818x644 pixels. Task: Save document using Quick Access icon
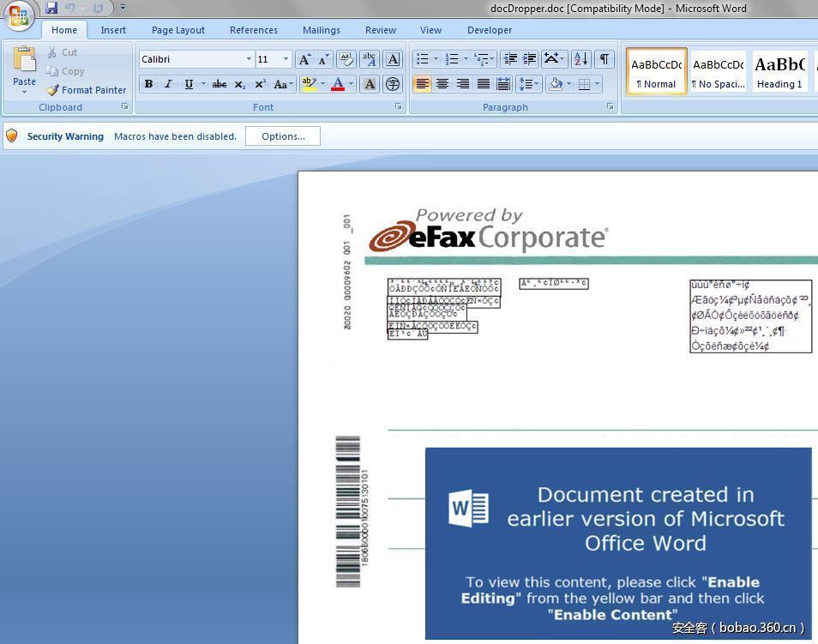tap(51, 8)
